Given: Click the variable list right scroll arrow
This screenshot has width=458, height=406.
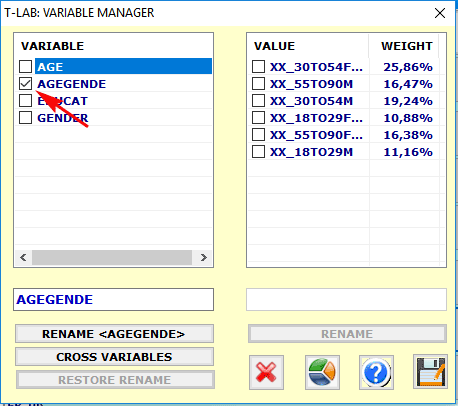Looking at the screenshot, I should 204,257.
